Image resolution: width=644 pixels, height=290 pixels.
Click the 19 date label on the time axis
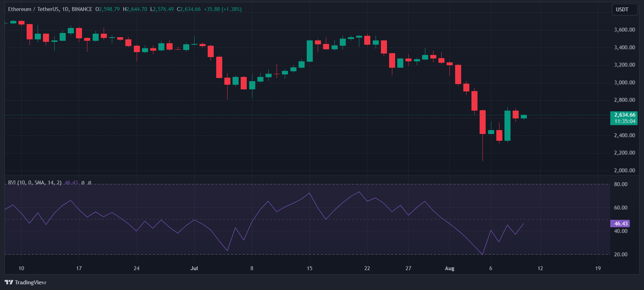[x=598, y=268]
